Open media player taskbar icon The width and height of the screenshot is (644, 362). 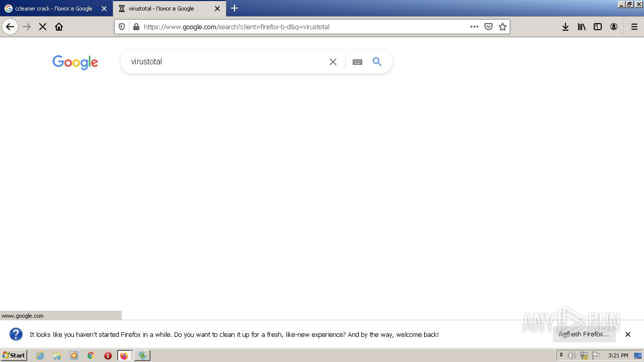point(74,355)
